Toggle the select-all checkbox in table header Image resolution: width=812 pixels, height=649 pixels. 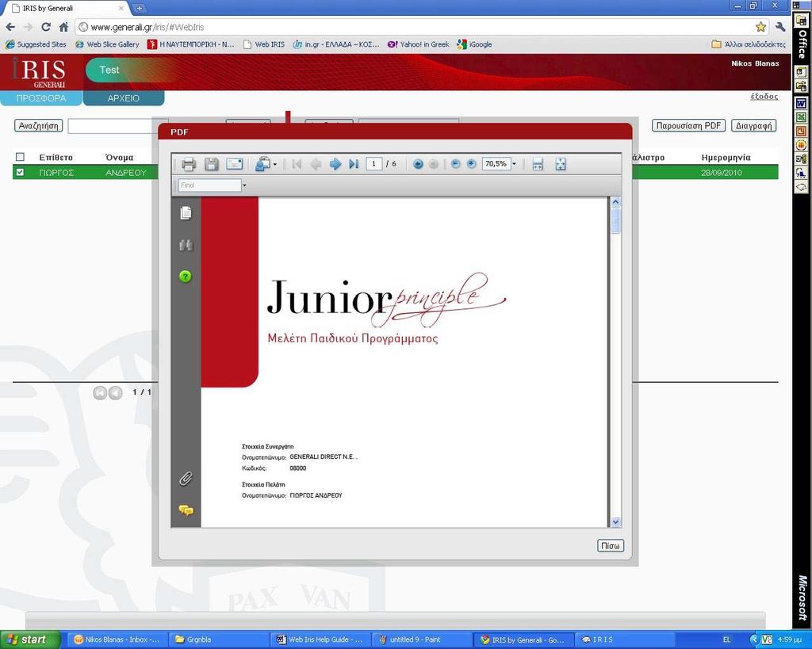pos(20,157)
